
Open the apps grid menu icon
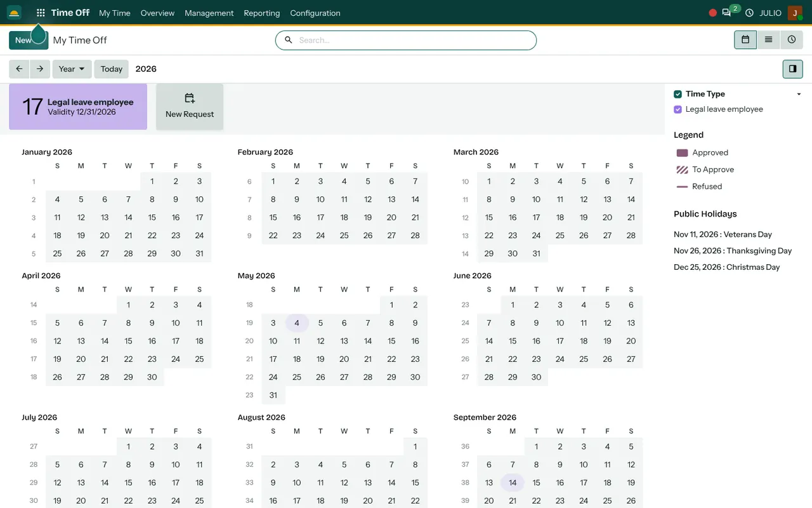pyautogui.click(x=41, y=13)
